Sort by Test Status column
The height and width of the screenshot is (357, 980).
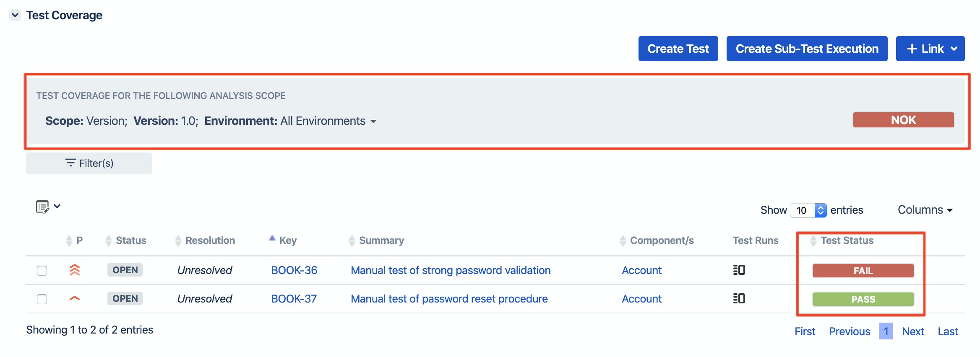(847, 241)
